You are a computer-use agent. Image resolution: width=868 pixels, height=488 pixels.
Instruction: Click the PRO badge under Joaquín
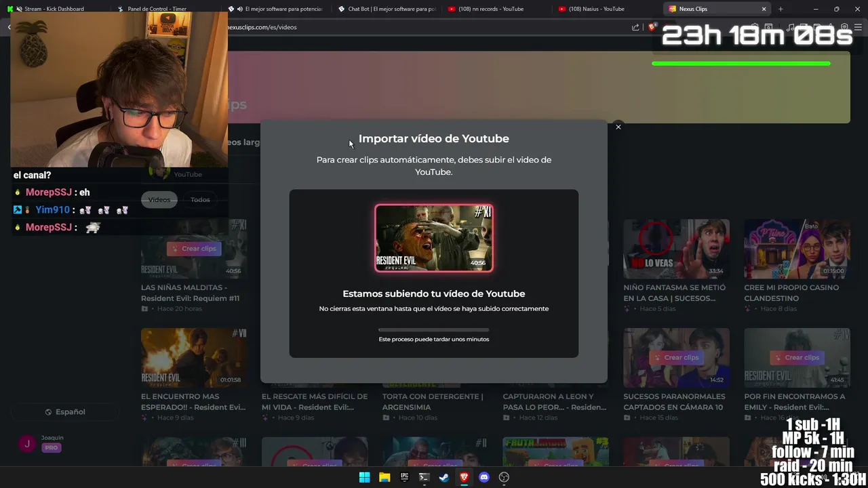tap(52, 448)
